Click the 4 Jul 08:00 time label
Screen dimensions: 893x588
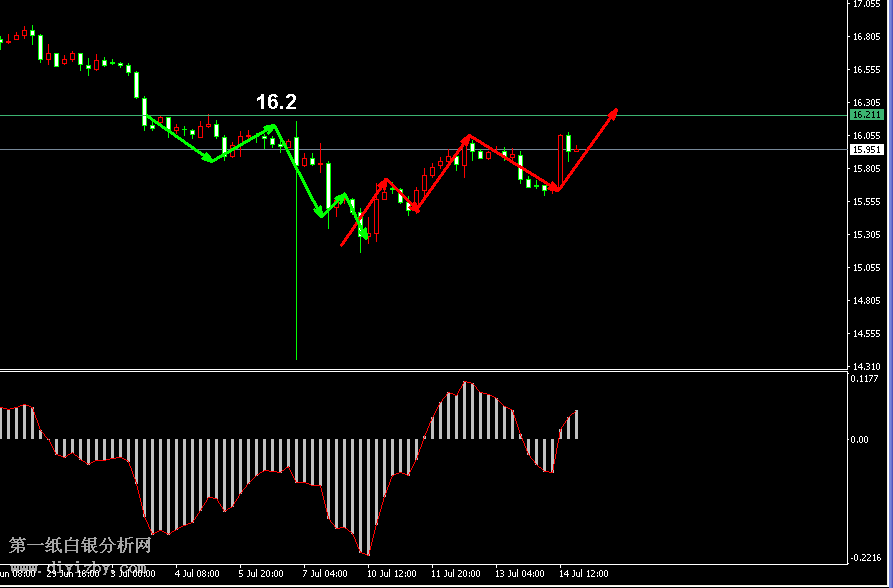(x=198, y=574)
